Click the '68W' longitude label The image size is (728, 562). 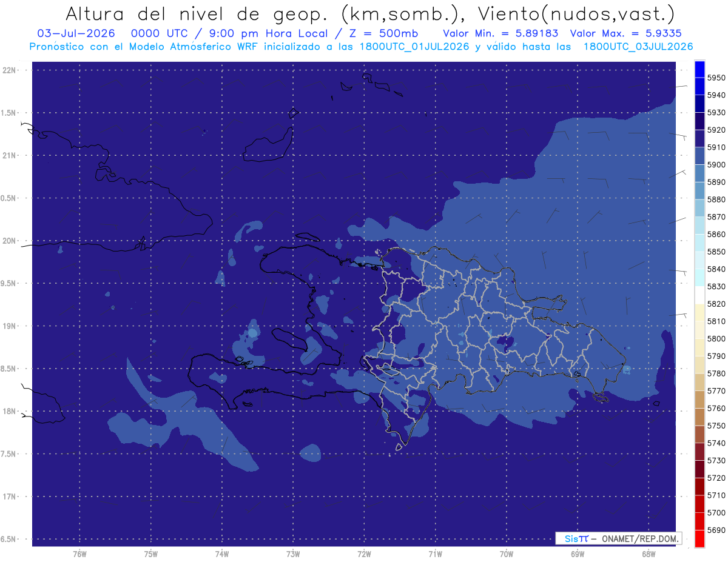click(648, 554)
